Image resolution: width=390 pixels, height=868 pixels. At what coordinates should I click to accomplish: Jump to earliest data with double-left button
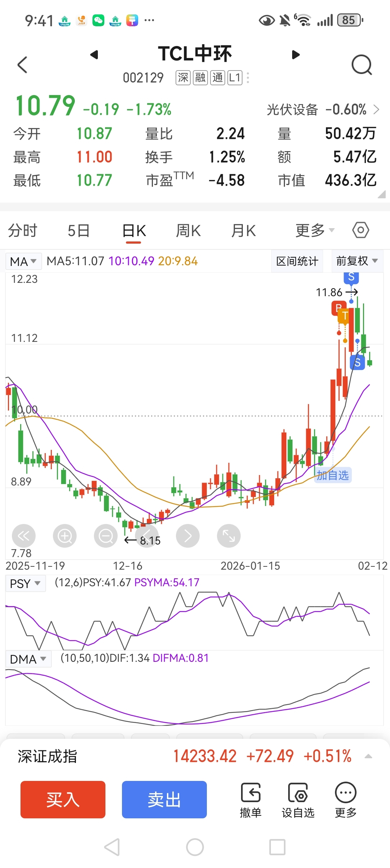click(24, 536)
